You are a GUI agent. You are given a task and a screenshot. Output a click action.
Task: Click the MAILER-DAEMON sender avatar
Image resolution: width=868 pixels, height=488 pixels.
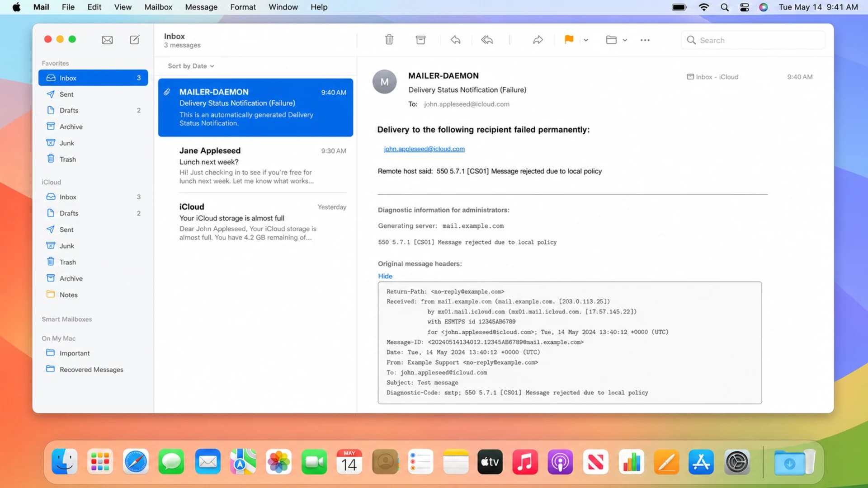tap(384, 82)
